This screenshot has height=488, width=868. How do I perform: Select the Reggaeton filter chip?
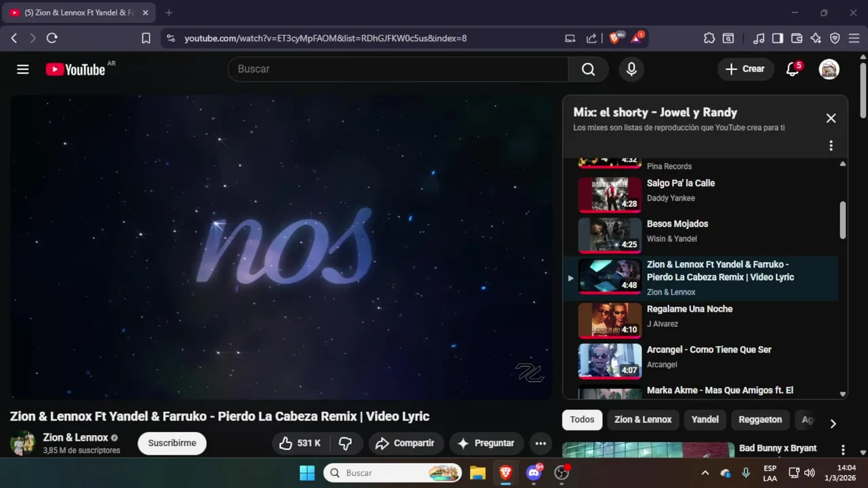coord(760,420)
